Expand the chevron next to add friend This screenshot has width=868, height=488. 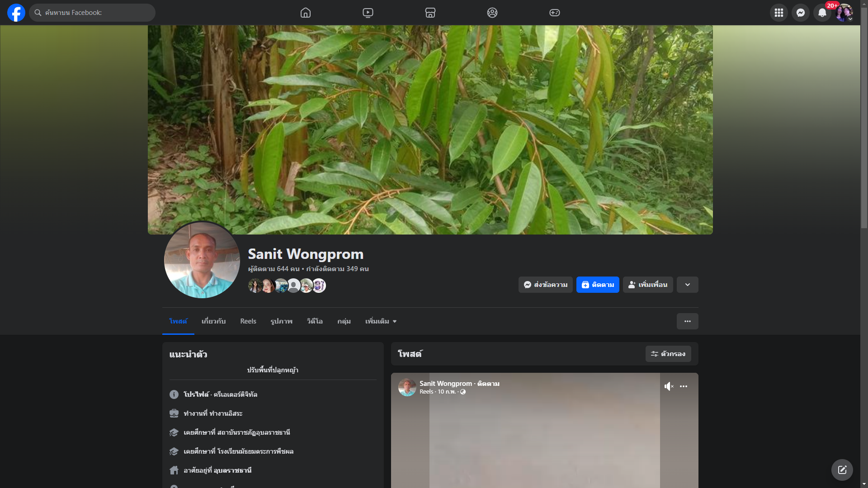point(687,285)
